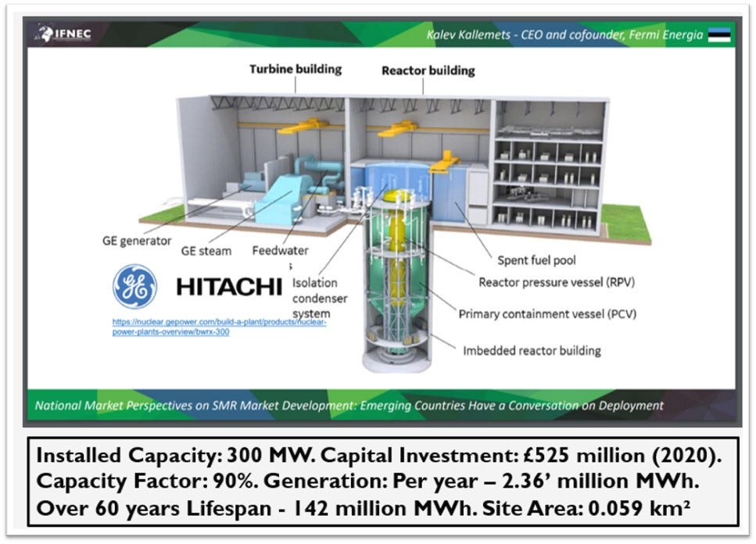This screenshot has width=756, height=544.
Task: Click 'Installed Capacity: 300 MW' caption text
Action: (175, 456)
